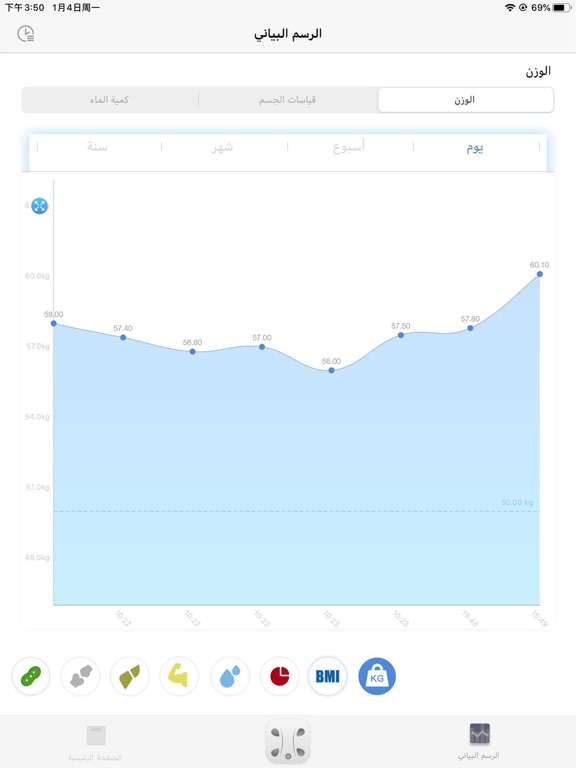This screenshot has width=576, height=768.
Task: Open the history clock icon
Action: pyautogui.click(x=26, y=34)
